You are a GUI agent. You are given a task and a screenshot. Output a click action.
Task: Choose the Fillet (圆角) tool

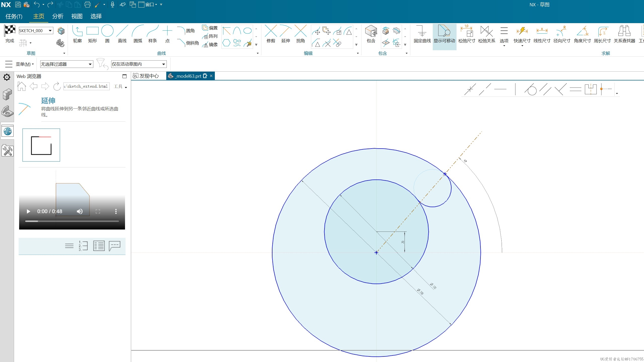(x=186, y=31)
